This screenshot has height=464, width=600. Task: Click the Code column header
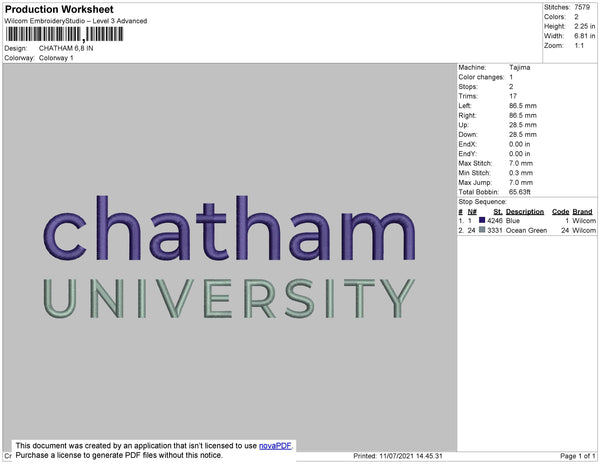tap(560, 212)
